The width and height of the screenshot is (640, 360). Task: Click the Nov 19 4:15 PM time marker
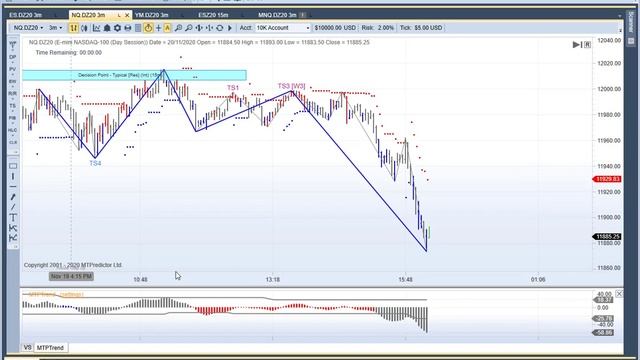click(x=71, y=276)
